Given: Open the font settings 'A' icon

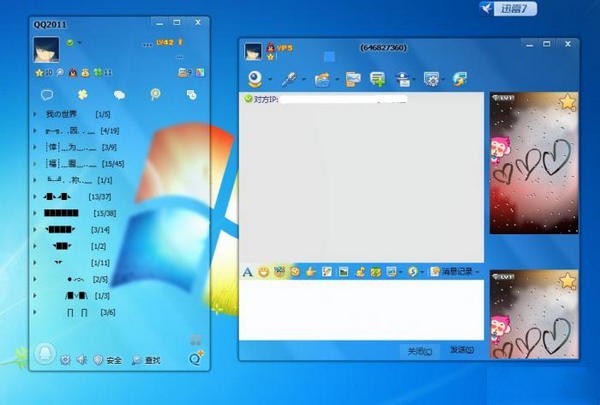Looking at the screenshot, I should [x=247, y=271].
